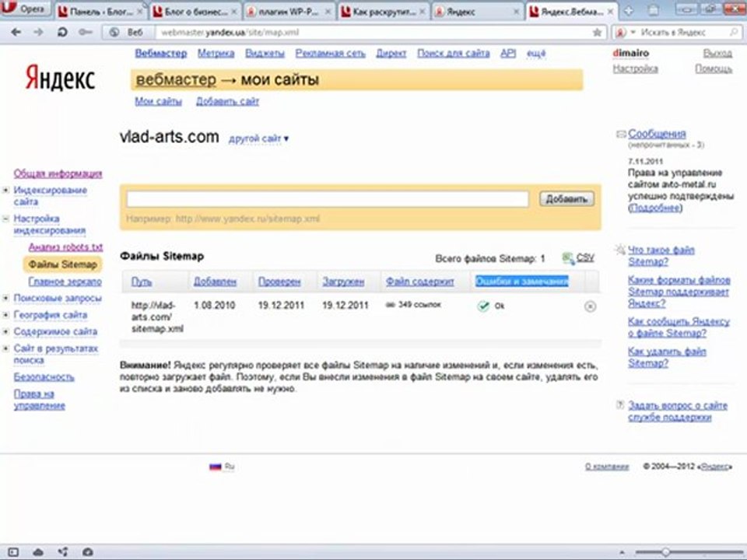Switch to the 'Как раскрутит...' tab
747x560 pixels.
[x=384, y=12]
